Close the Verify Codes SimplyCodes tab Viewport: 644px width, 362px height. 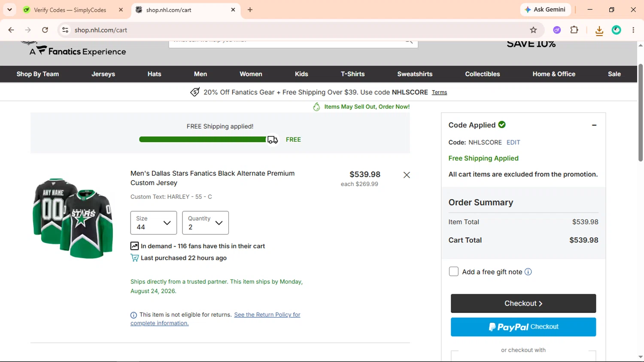coord(121,9)
